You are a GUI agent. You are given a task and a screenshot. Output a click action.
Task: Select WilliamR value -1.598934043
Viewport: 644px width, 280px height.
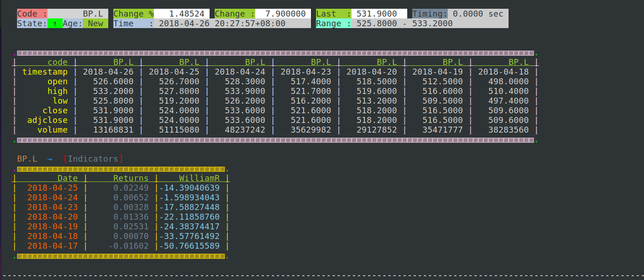coord(189,198)
